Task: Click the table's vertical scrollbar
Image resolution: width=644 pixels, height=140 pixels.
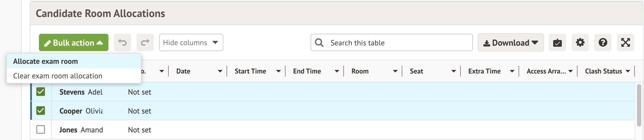Action: 639,105
